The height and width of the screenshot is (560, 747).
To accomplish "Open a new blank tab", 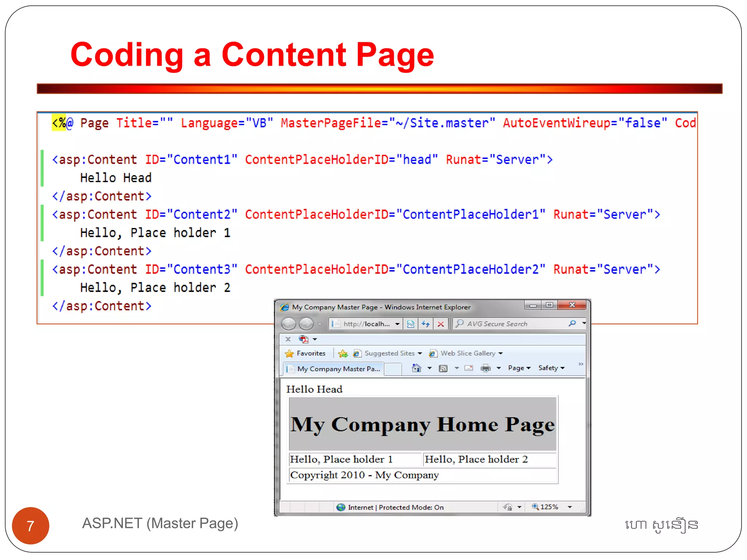I will point(393,369).
